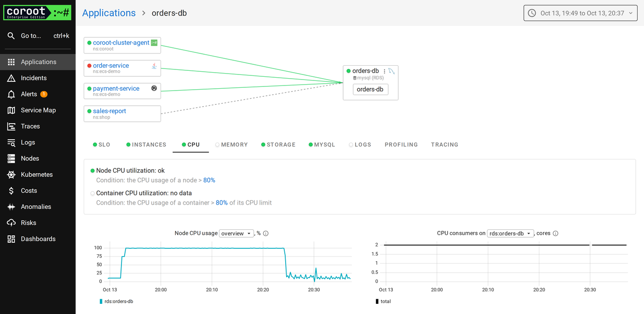Click the Alerts bell icon
This screenshot has height=314, width=644.
(x=11, y=94)
